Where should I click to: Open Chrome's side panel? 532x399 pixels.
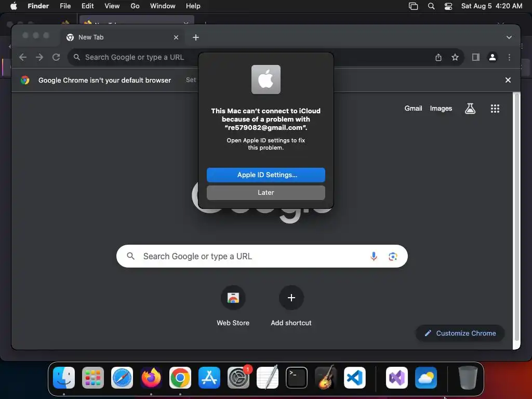click(476, 57)
